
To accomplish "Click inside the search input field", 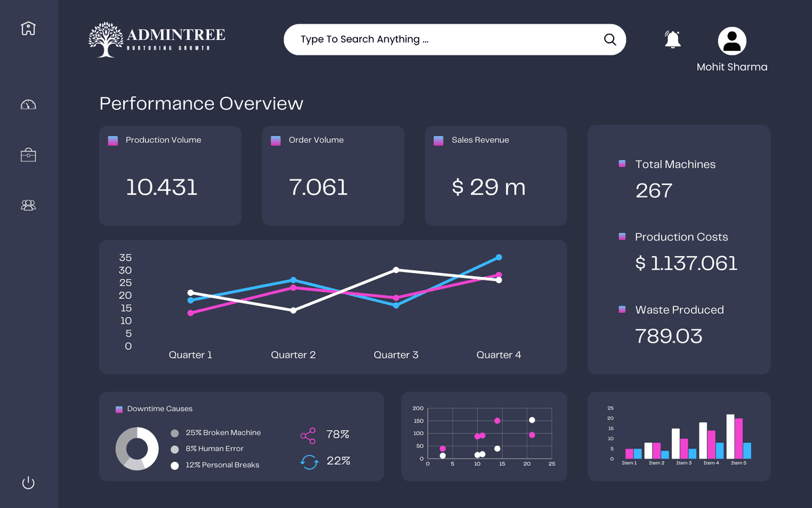I will [440, 39].
